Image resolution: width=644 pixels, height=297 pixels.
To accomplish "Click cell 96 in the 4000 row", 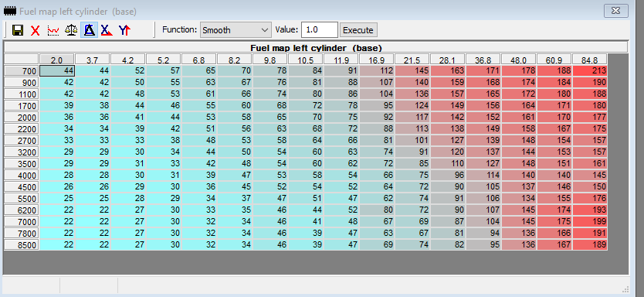I will (x=448, y=176).
